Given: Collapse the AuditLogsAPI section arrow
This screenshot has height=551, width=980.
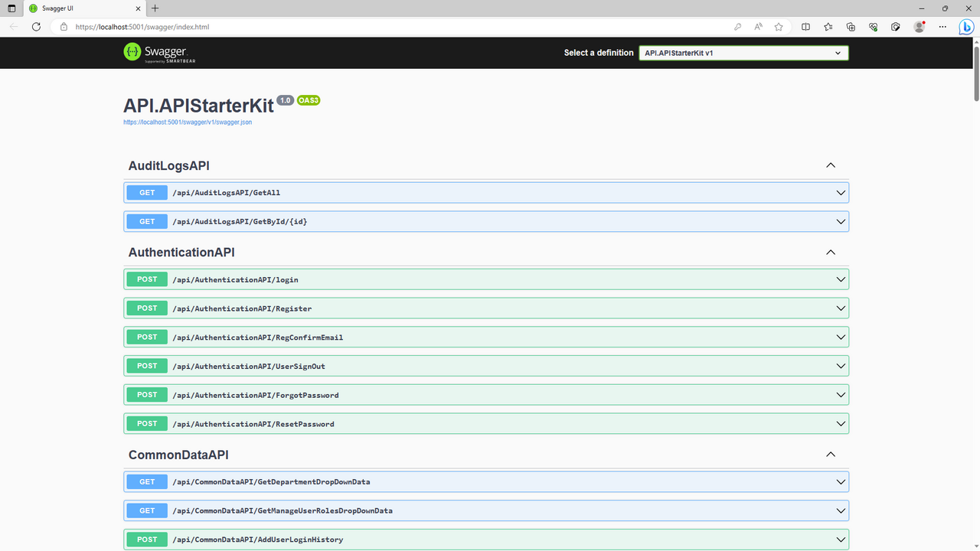Looking at the screenshot, I should point(831,165).
